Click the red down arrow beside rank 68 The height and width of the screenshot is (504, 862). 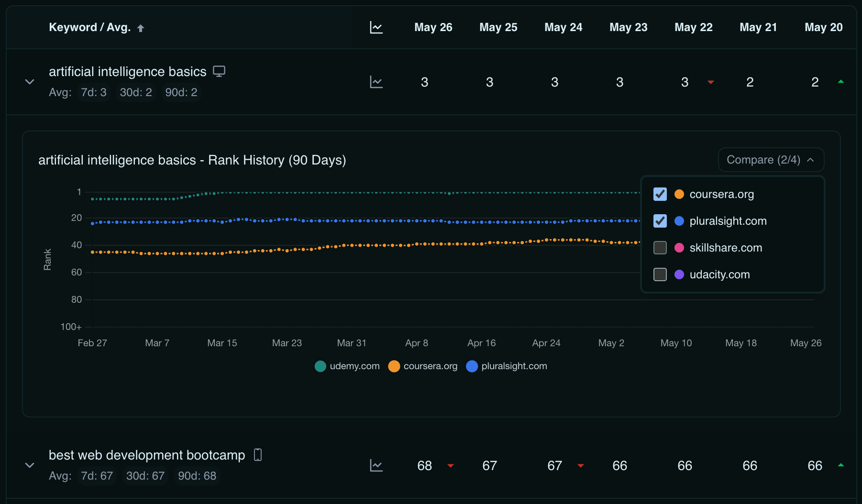coord(451,466)
